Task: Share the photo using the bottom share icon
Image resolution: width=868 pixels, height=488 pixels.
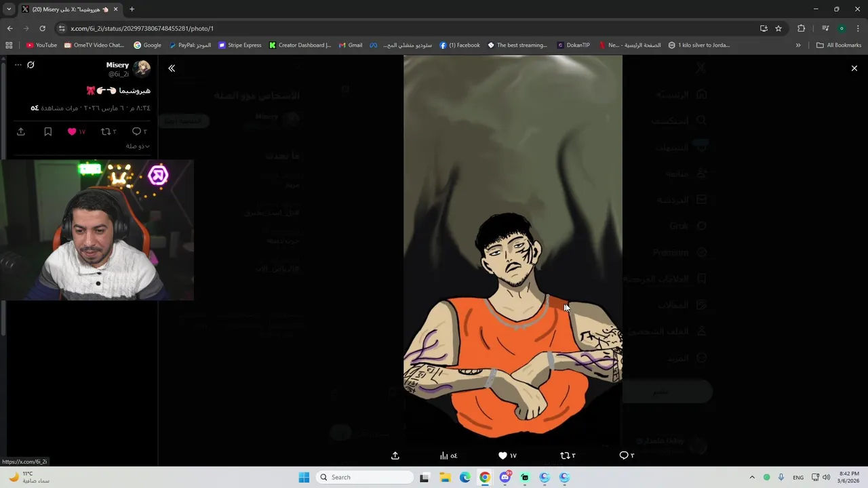Action: tap(395, 455)
